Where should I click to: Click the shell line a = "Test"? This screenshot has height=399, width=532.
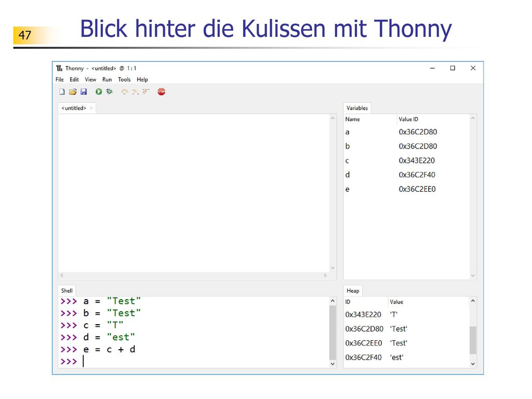[x=100, y=301]
